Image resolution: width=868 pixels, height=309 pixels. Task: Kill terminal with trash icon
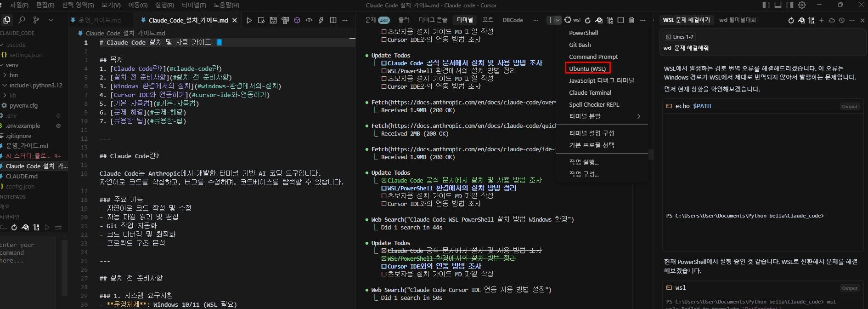point(631,20)
